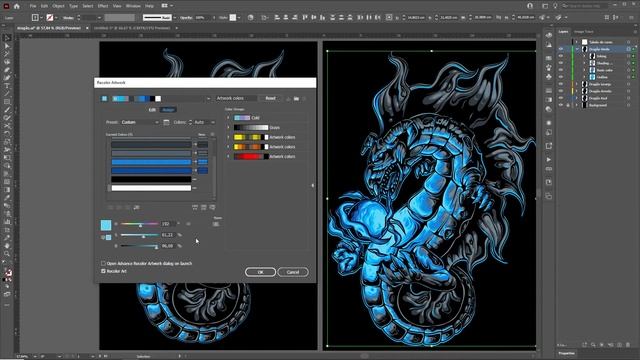Click the hue value input field
The height and width of the screenshot is (360, 640).
pos(168,224)
